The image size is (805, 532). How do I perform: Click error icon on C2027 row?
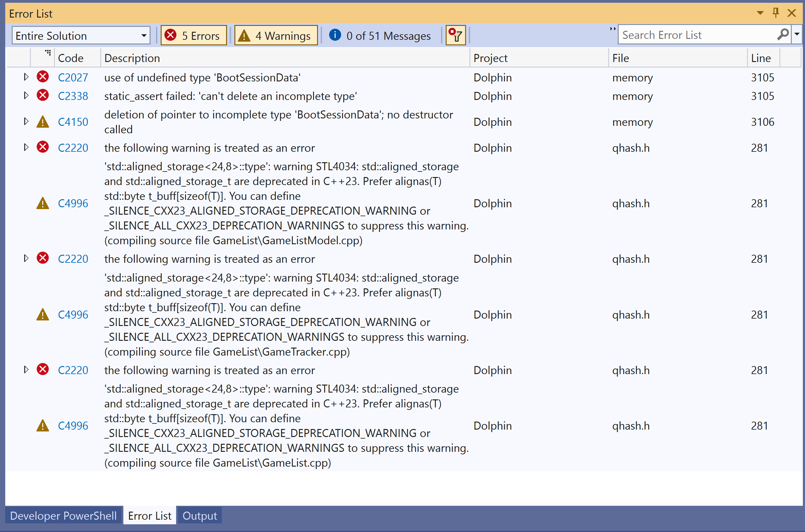point(43,77)
